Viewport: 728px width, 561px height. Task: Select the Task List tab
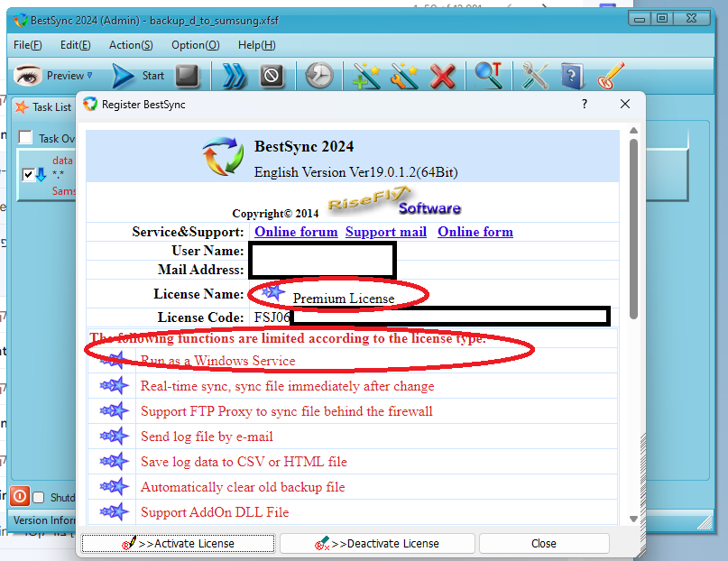pos(43,107)
